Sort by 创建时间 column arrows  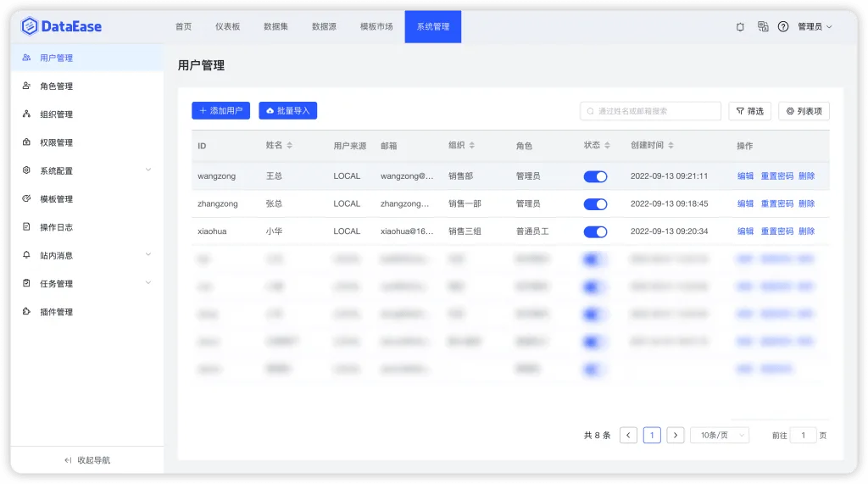670,145
